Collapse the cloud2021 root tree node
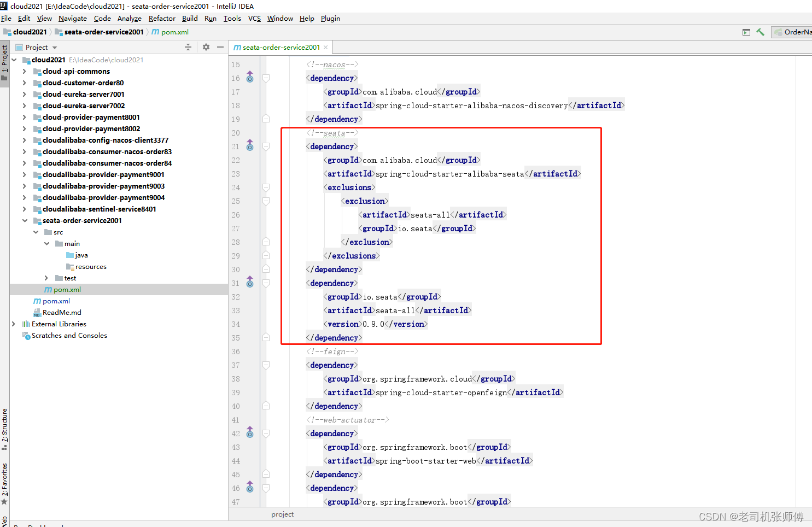 coord(14,60)
